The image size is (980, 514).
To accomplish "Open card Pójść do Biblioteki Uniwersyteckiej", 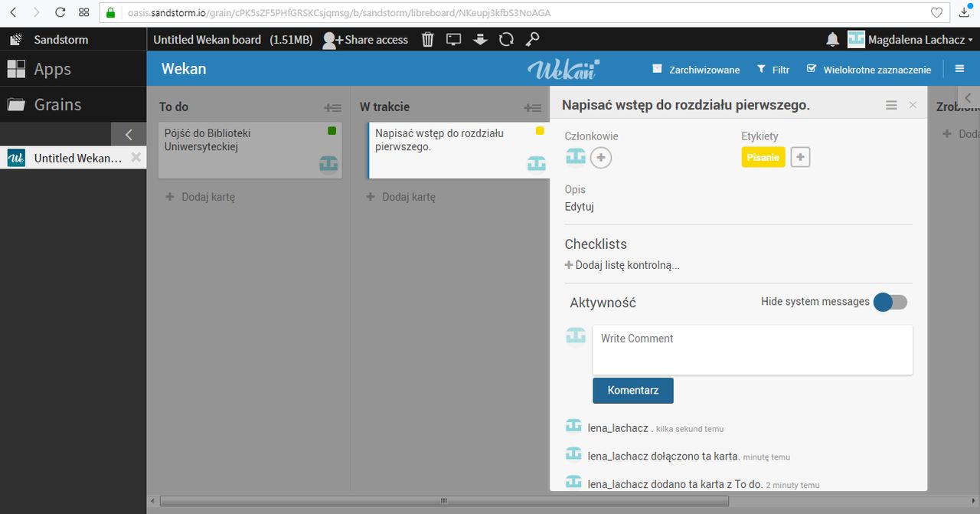I will point(250,150).
